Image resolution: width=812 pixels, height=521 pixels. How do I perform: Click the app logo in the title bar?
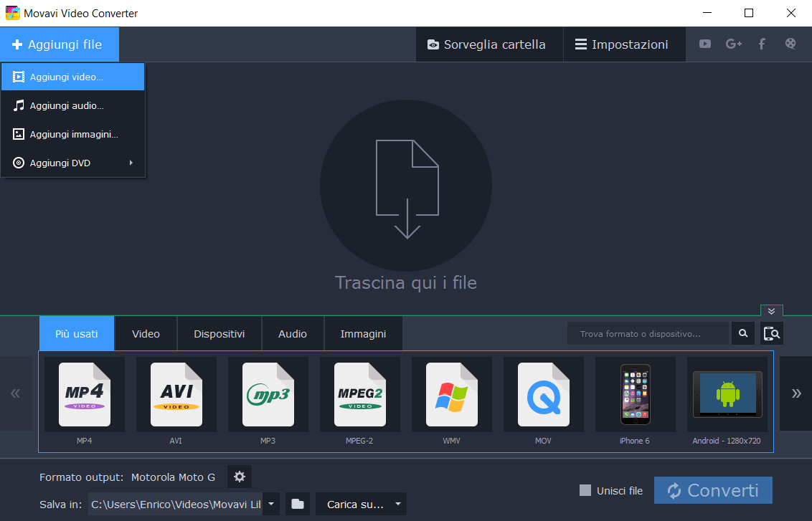click(12, 13)
